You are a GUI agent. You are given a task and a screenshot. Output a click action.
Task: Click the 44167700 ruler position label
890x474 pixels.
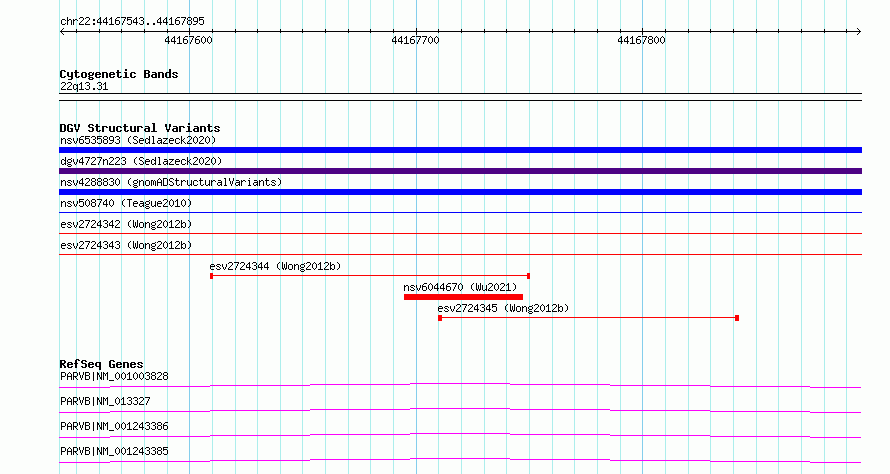coord(415,40)
